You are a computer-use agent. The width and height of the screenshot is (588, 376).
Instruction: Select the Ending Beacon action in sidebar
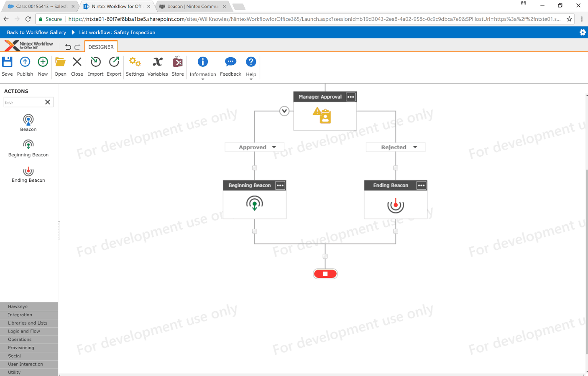[28, 174]
